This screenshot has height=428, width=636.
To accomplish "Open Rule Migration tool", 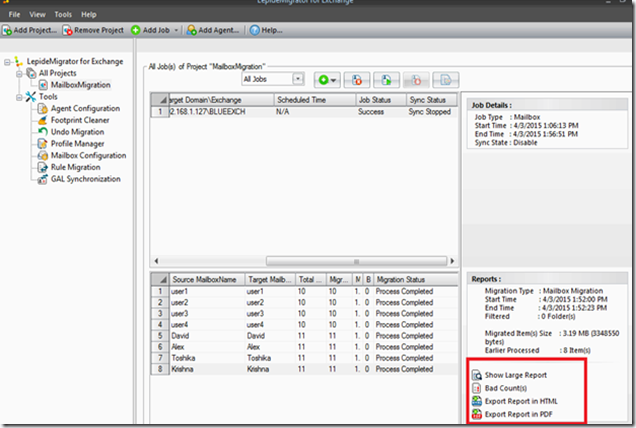I will point(75,167).
